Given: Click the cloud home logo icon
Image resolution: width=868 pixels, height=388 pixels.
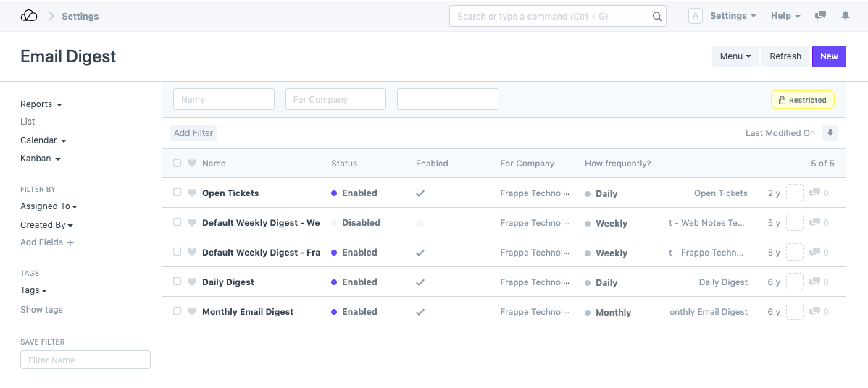Looking at the screenshot, I should click(29, 16).
